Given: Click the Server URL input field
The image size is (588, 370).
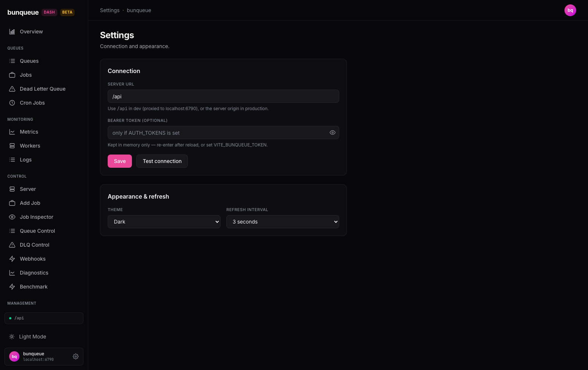Looking at the screenshot, I should click(x=223, y=96).
